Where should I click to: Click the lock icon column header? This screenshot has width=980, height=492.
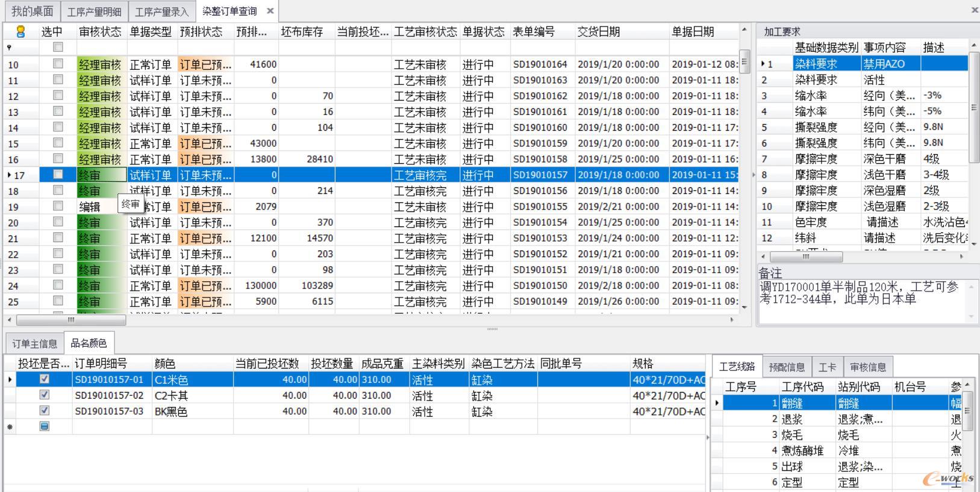point(20,31)
